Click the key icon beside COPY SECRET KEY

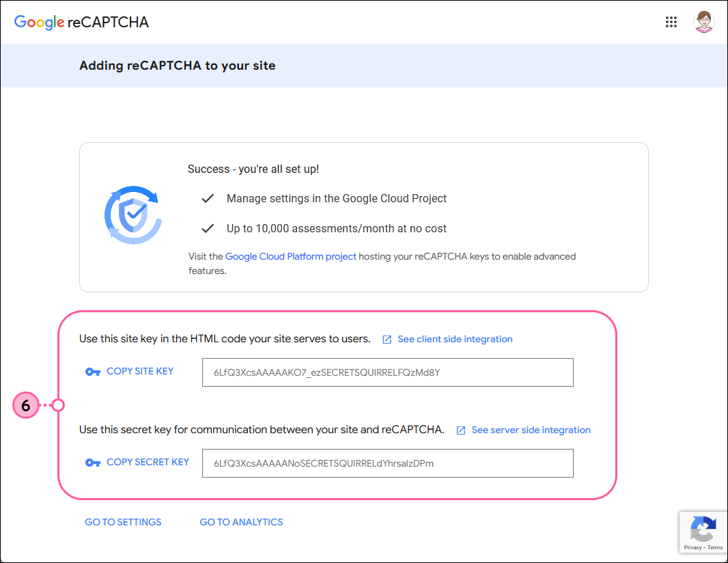click(x=93, y=463)
